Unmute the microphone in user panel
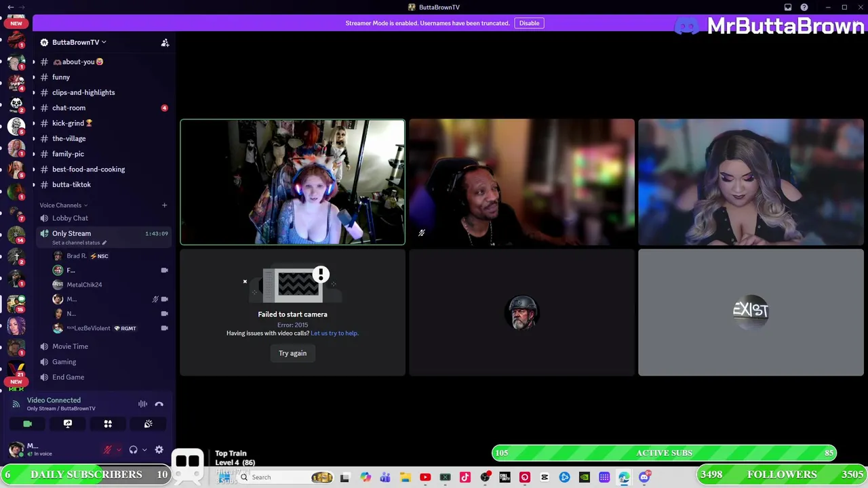Viewport: 868px width, 488px height. point(107,449)
